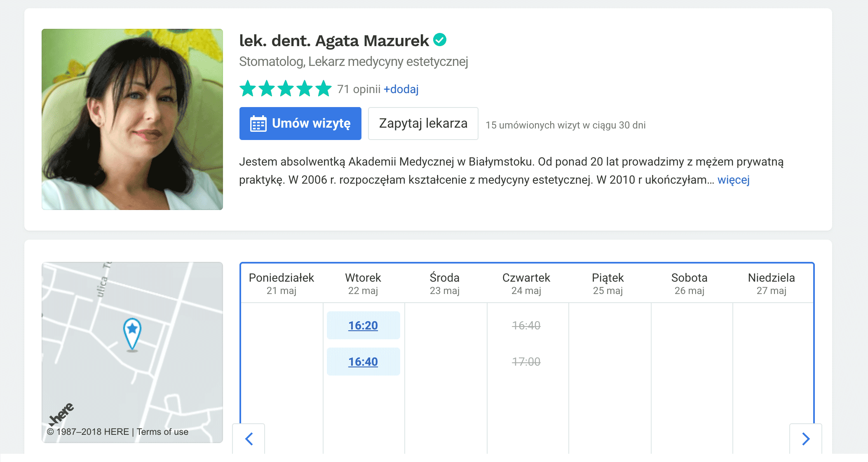Go to the next week with the right arrow
This screenshot has height=462, width=868.
click(x=806, y=439)
